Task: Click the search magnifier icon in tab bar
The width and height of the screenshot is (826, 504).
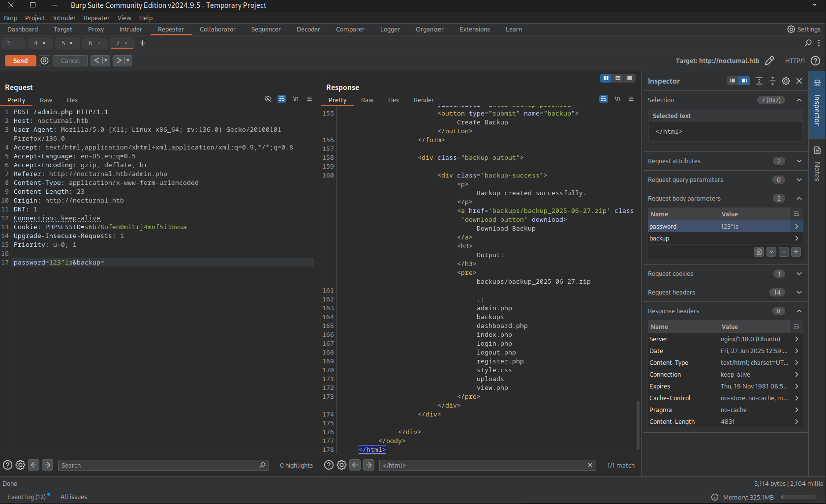Action: coord(808,43)
